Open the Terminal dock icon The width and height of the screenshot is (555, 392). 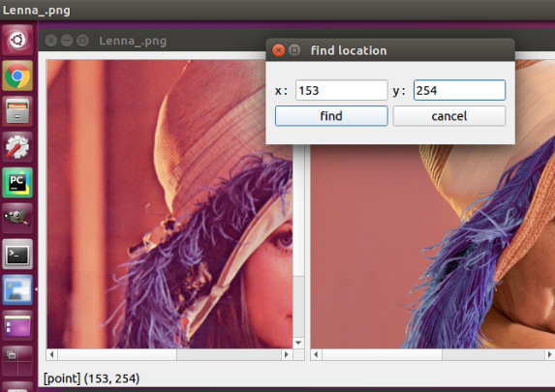[17, 254]
